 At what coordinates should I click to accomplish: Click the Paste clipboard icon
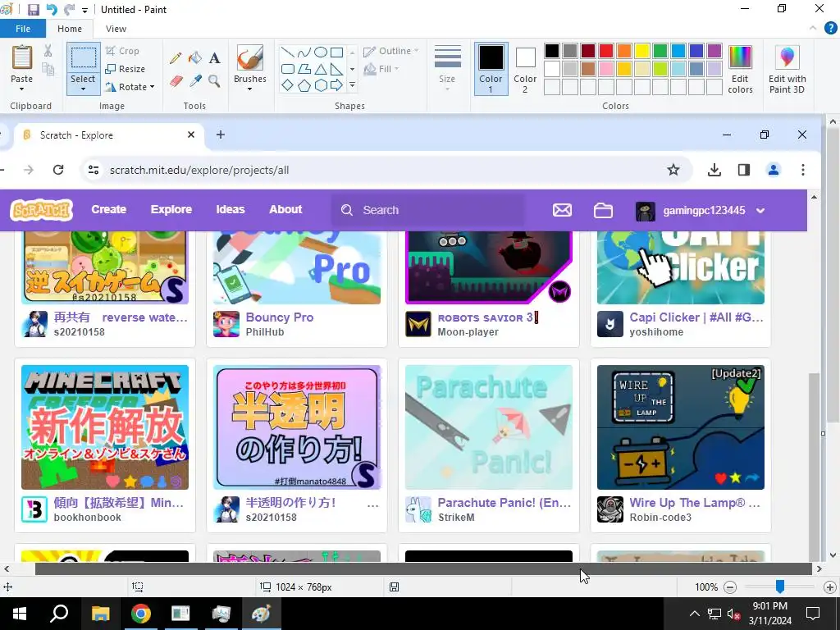[x=22, y=57]
